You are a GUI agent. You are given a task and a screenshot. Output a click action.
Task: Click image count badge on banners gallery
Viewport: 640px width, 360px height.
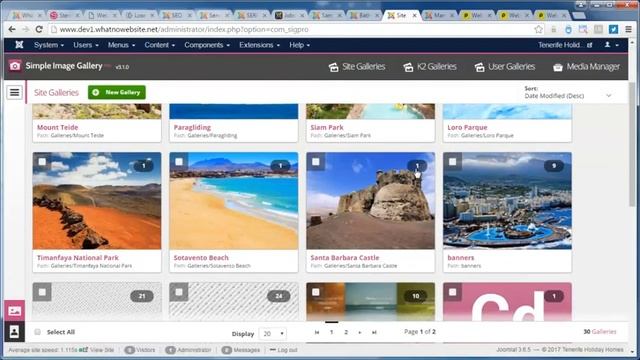[554, 166]
